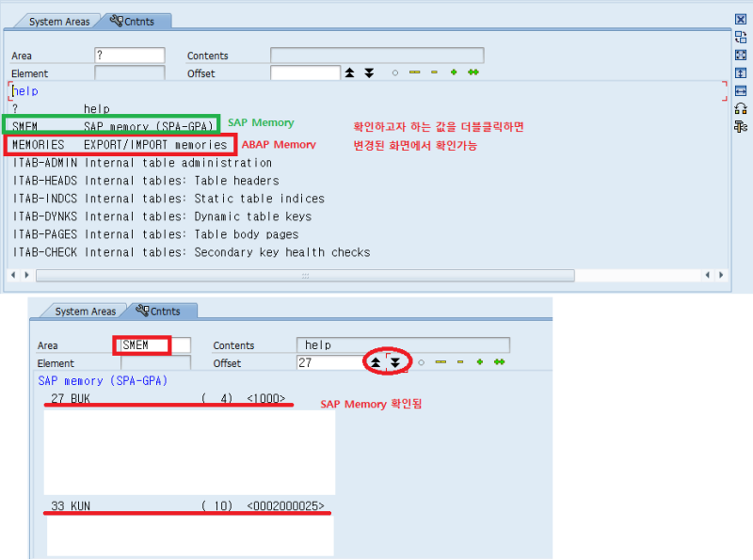Select the radio button in the top Offset row
This screenshot has width=753, height=560.
coord(394,72)
